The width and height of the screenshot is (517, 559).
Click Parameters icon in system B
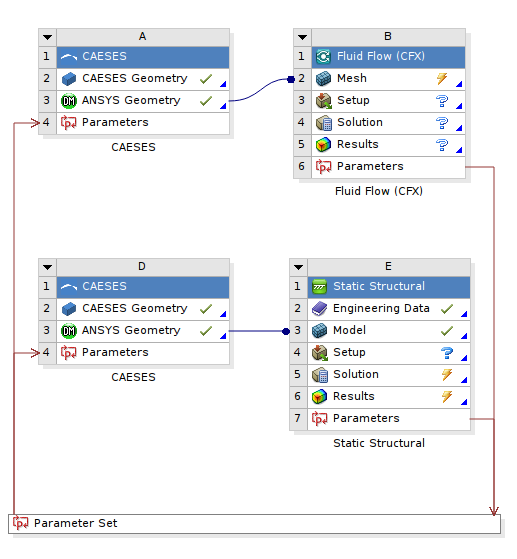tap(323, 167)
